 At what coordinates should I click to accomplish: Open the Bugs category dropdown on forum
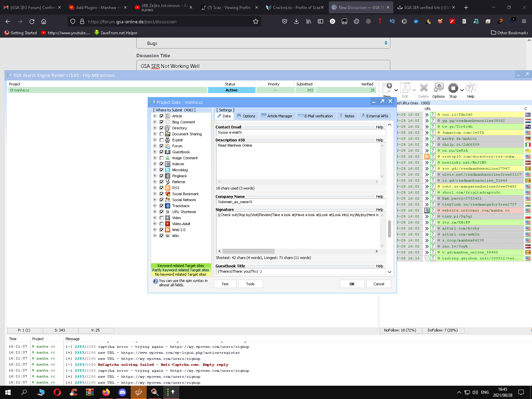tap(263, 43)
